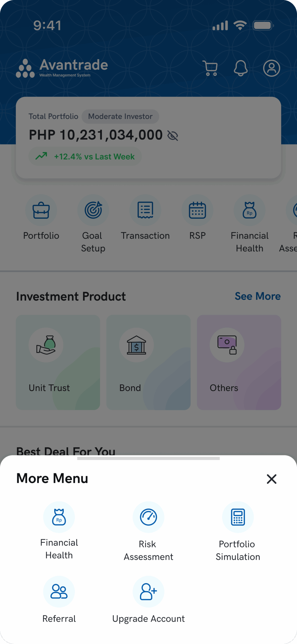Open the user profile icon
297x644 pixels.
click(x=271, y=68)
